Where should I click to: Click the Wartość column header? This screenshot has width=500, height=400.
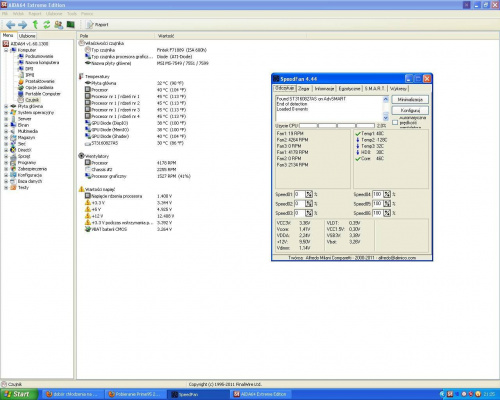(230, 36)
